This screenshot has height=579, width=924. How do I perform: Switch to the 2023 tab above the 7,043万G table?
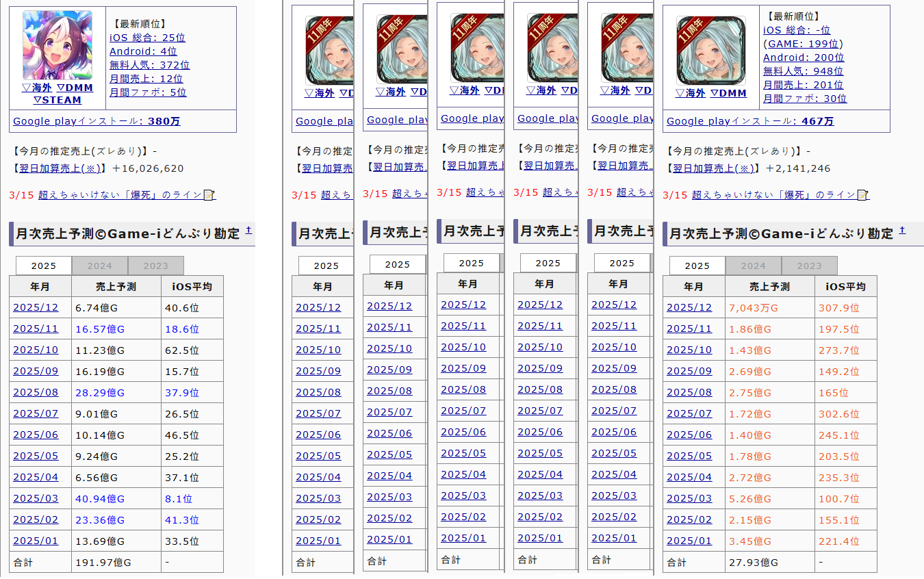[810, 266]
